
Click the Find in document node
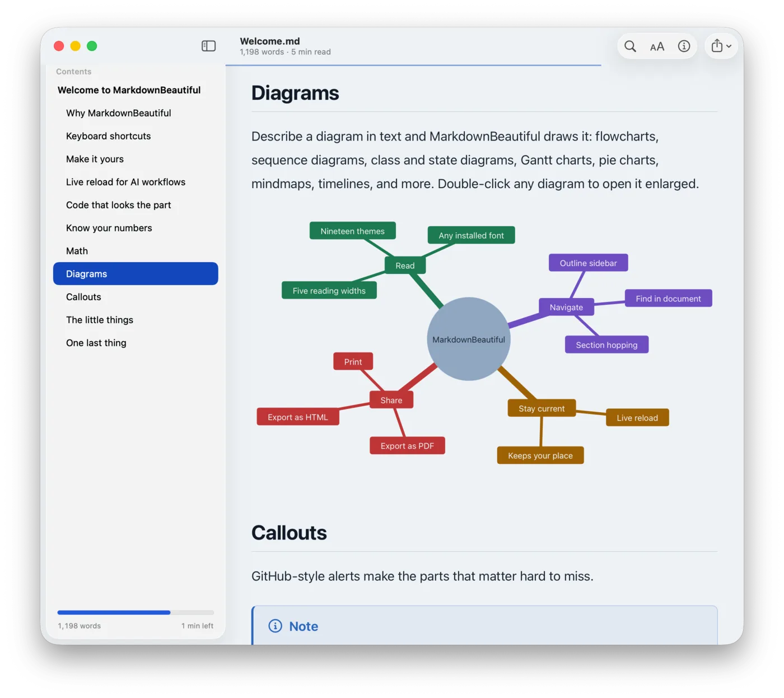[668, 299]
